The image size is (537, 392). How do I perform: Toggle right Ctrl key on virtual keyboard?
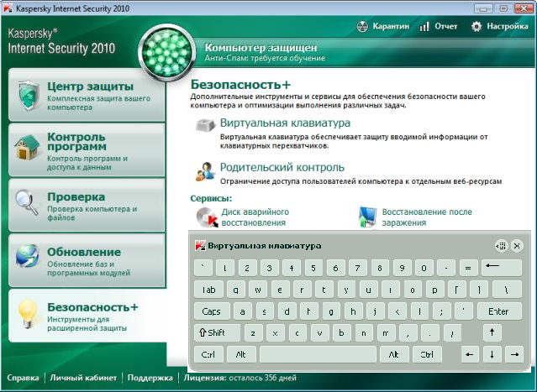point(427,354)
